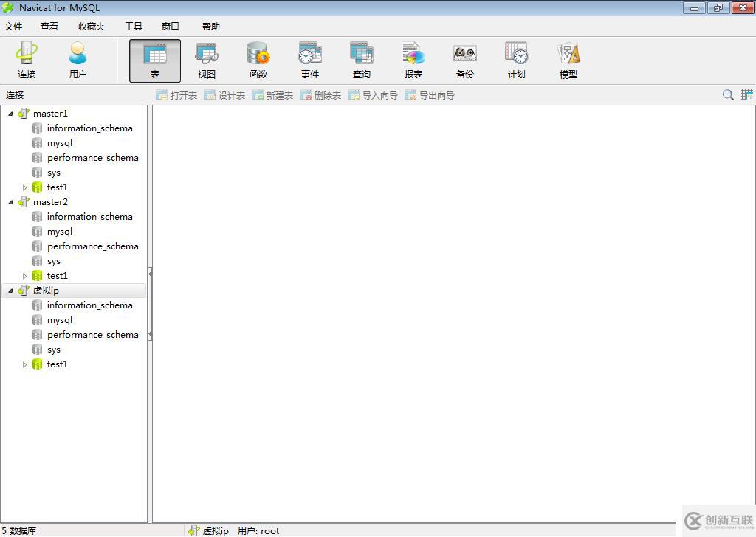Select the 表 (Table) toolbar button
The image size is (756, 537).
[x=155, y=60]
